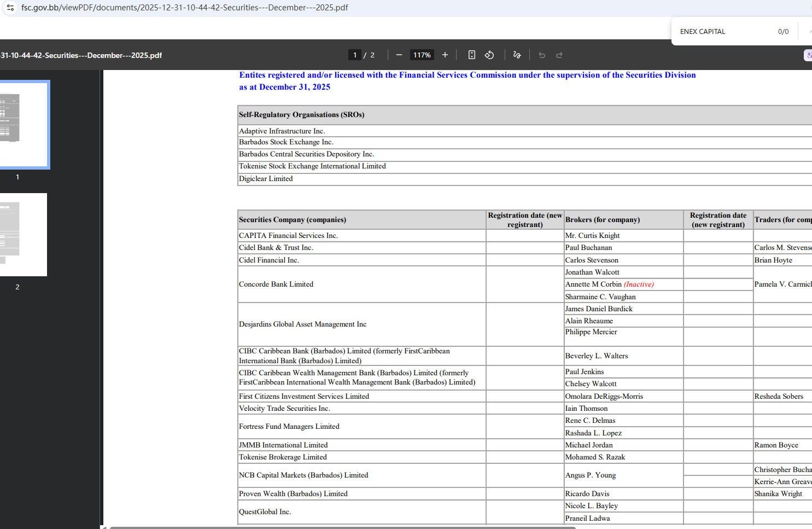The width and height of the screenshot is (812, 529).
Task: Activate the draw annotation tool
Action: 517,55
